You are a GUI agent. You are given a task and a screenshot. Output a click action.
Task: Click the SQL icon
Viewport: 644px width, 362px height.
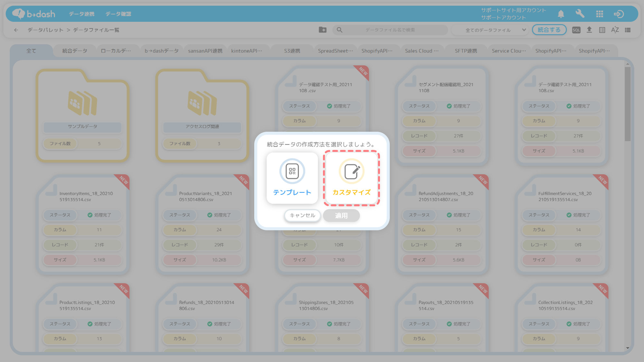click(x=576, y=30)
